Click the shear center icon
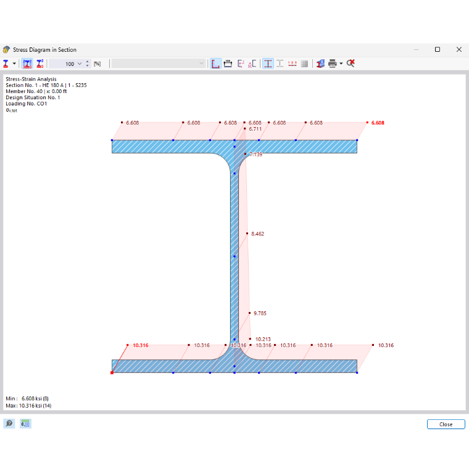Screen dimensions: 469x476 pyautogui.click(x=252, y=64)
